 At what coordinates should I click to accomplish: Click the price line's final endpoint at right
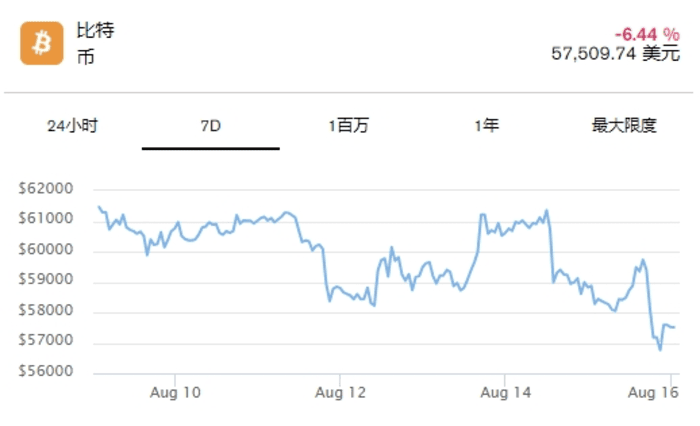[x=674, y=328]
